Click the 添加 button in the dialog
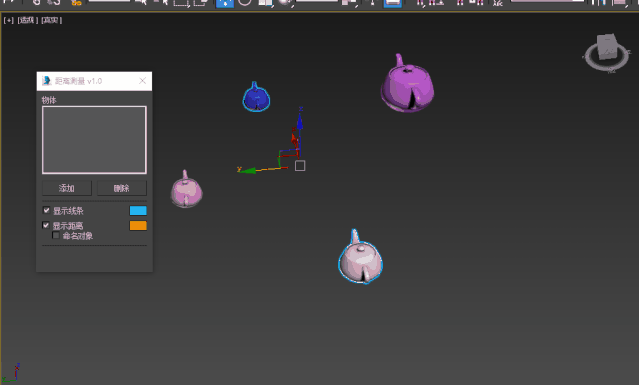The width and height of the screenshot is (639, 385). tap(67, 188)
